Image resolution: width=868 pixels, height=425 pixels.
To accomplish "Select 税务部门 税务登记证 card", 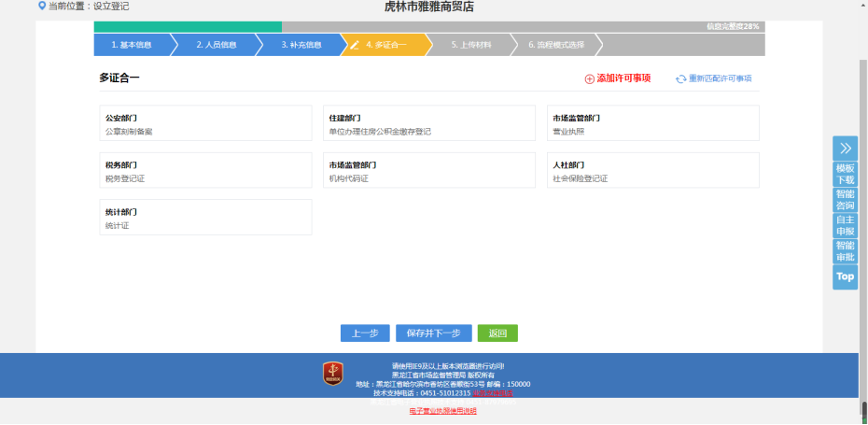I will click(x=205, y=170).
